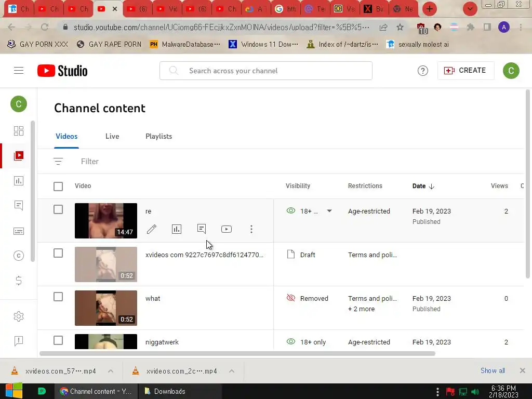
Task: Open the Earn dollar icon in the sidebar
Action: [x=19, y=280]
